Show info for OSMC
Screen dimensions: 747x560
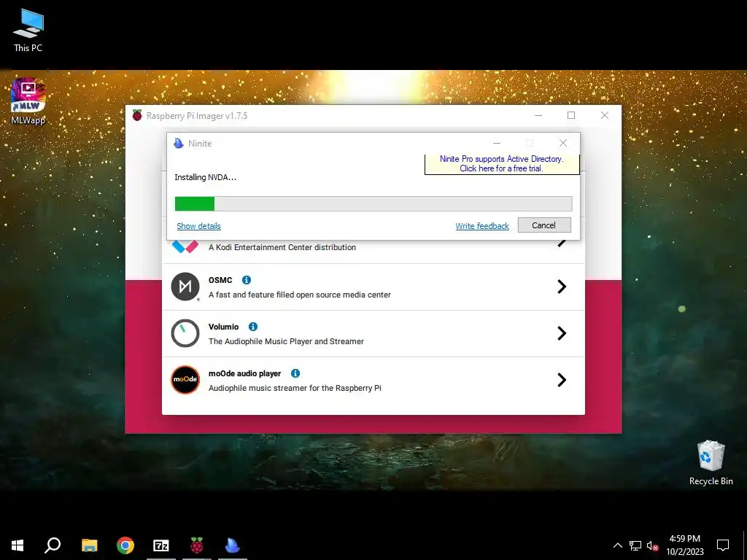coord(247,280)
